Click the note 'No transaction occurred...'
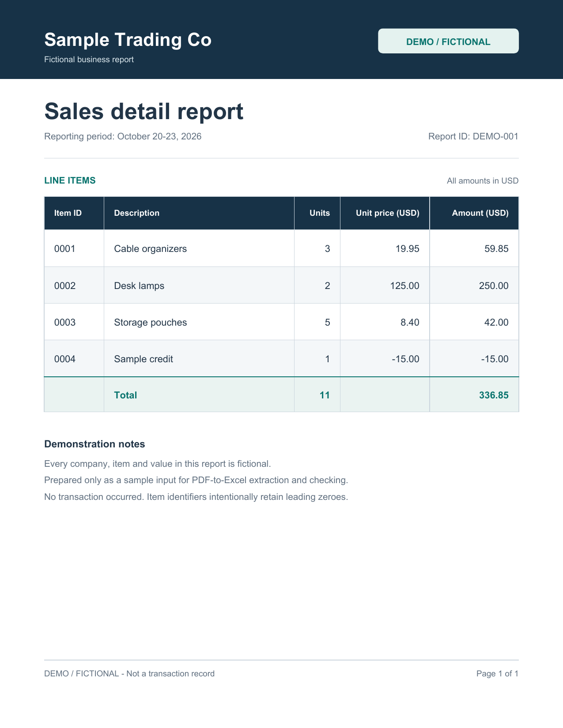The width and height of the screenshot is (563, 728). [196, 497]
